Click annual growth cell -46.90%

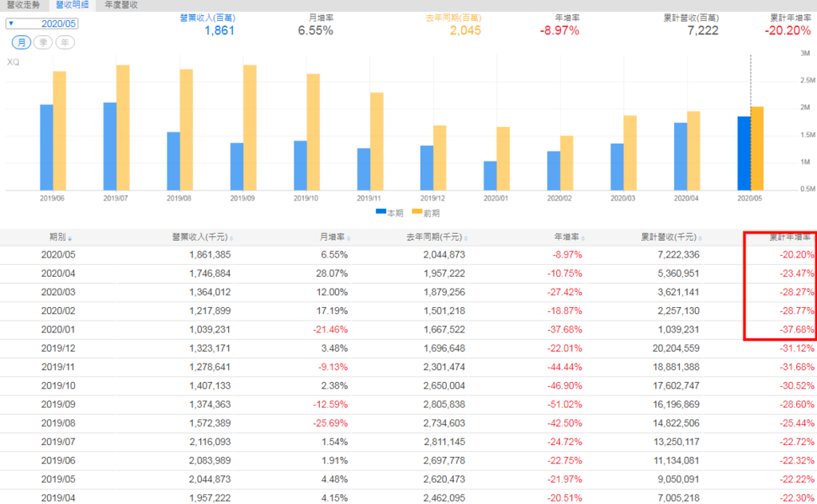[565, 386]
